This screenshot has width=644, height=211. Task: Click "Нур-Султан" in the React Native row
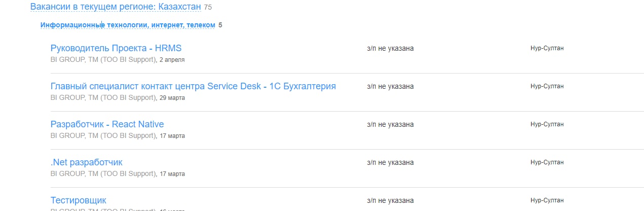click(x=547, y=124)
